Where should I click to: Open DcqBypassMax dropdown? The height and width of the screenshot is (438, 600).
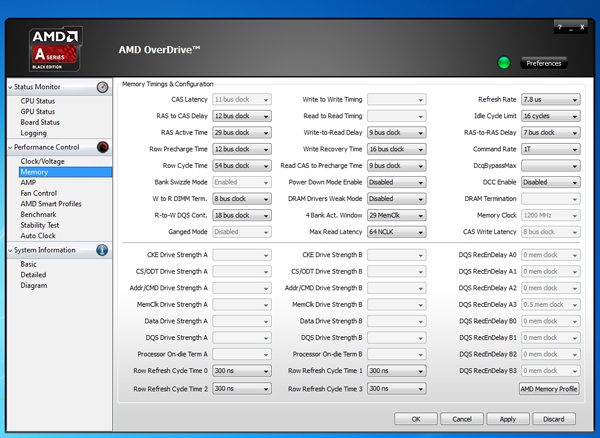tap(551, 166)
